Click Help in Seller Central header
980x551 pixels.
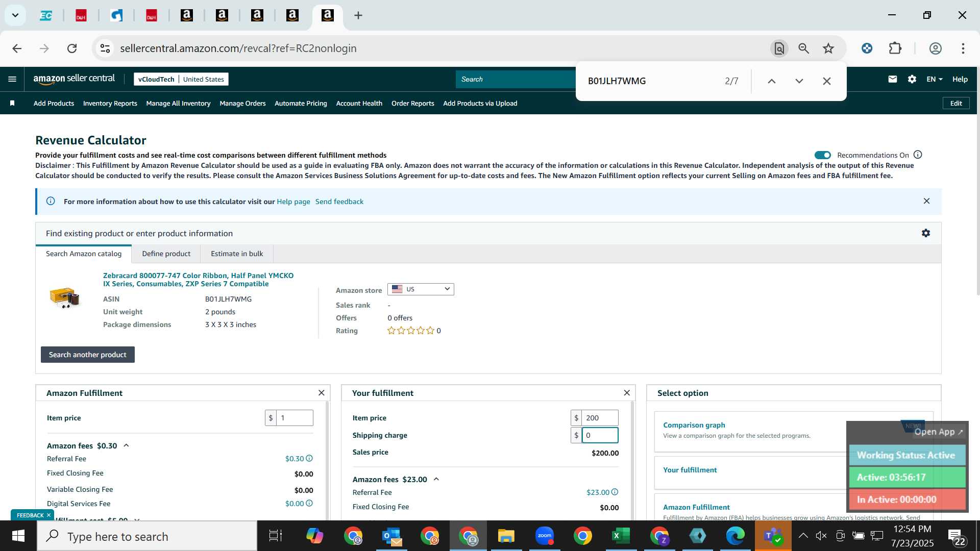click(960, 79)
